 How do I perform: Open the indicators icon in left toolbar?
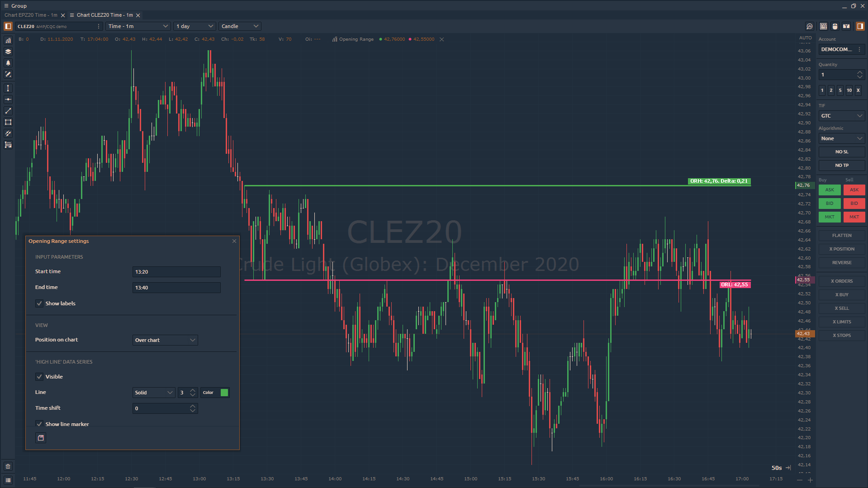tap(8, 40)
